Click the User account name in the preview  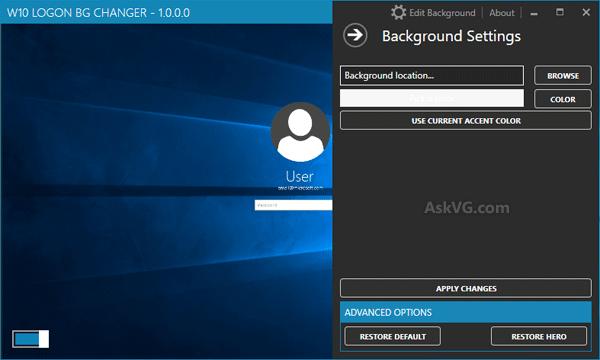point(300,176)
